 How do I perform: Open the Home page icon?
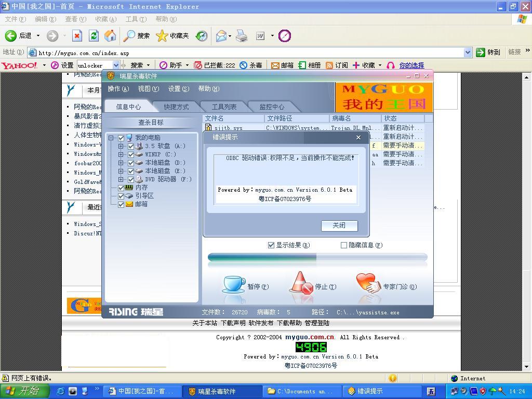110,36
